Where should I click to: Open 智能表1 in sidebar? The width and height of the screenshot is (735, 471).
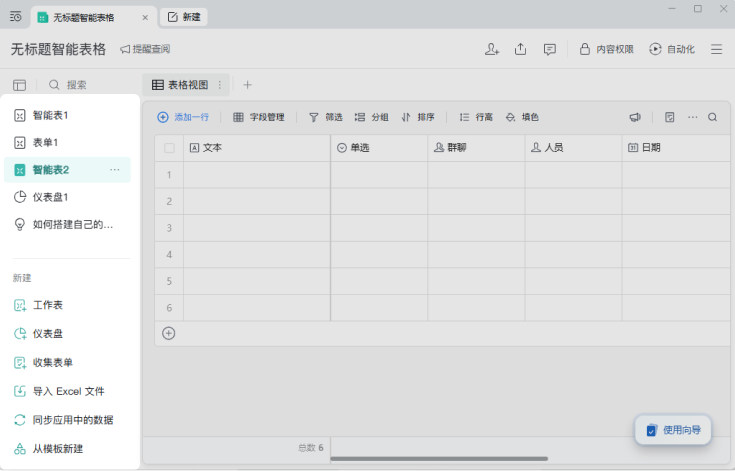pos(68,115)
